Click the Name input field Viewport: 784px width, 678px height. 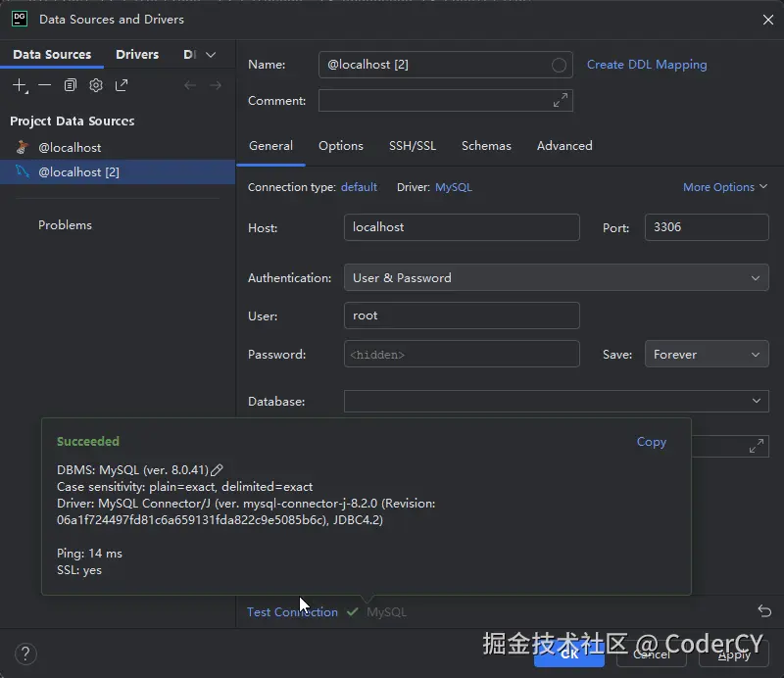tap(446, 65)
